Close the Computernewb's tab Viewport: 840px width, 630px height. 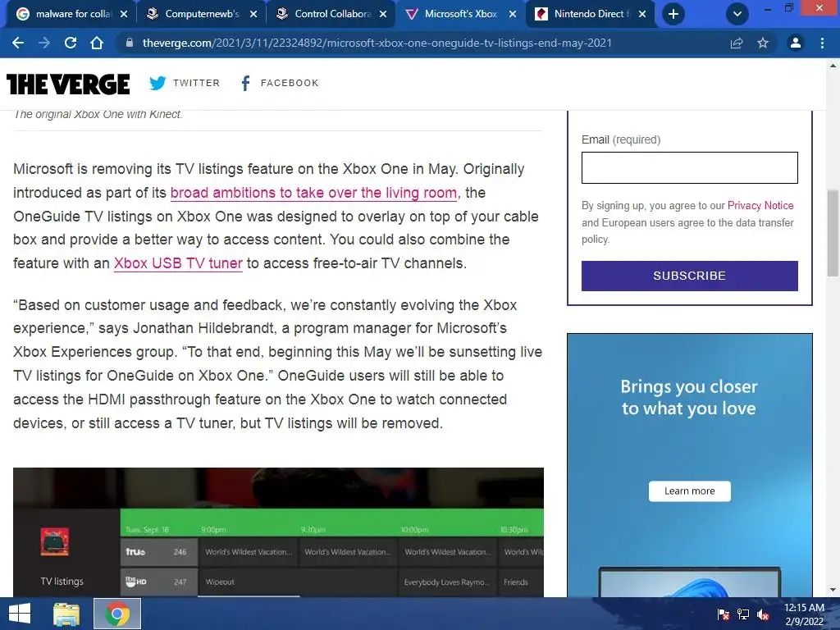tap(253, 14)
